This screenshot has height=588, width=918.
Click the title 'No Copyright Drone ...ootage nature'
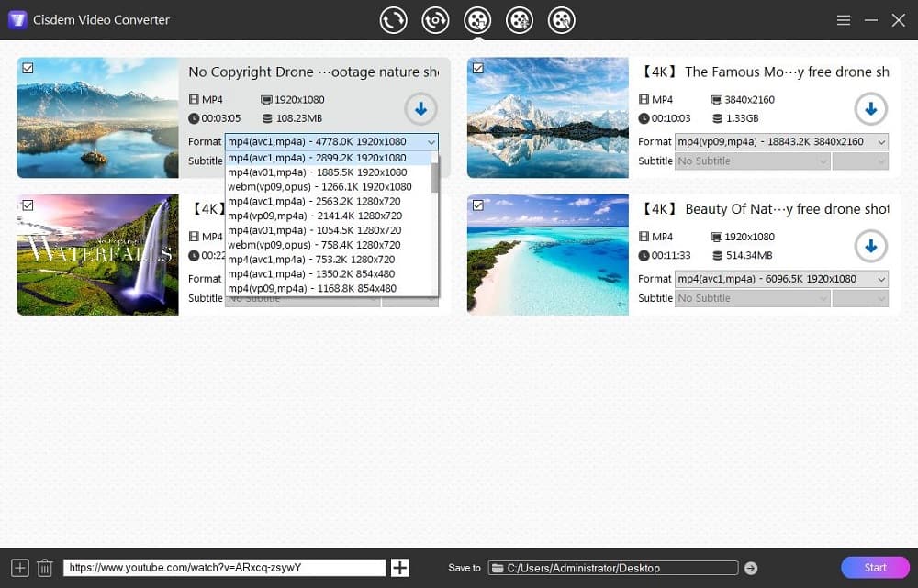313,72
